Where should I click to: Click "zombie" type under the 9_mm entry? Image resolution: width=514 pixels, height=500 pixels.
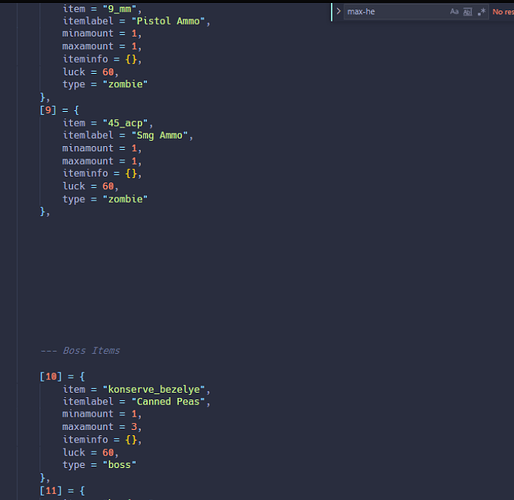click(125, 84)
